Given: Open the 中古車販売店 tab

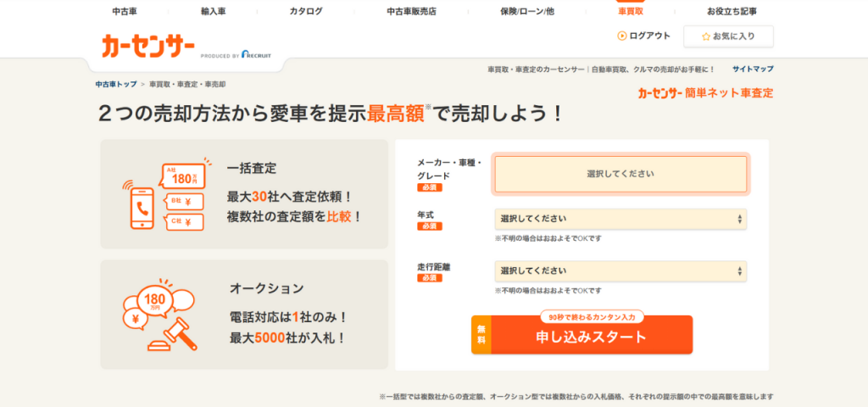Looking at the screenshot, I should [x=410, y=11].
